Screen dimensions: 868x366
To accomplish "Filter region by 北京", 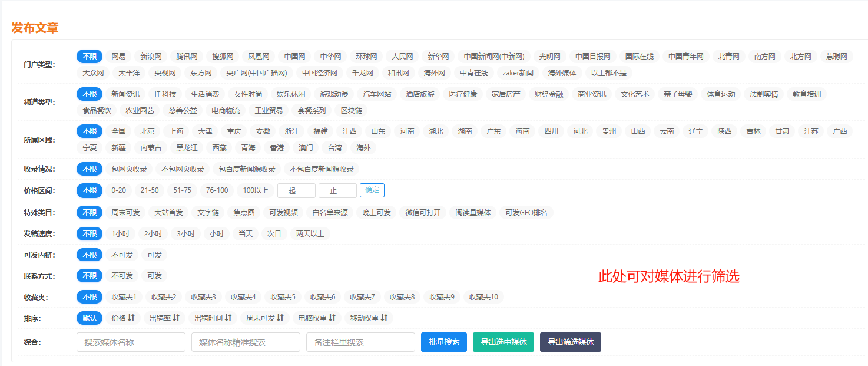I will 147,131.
